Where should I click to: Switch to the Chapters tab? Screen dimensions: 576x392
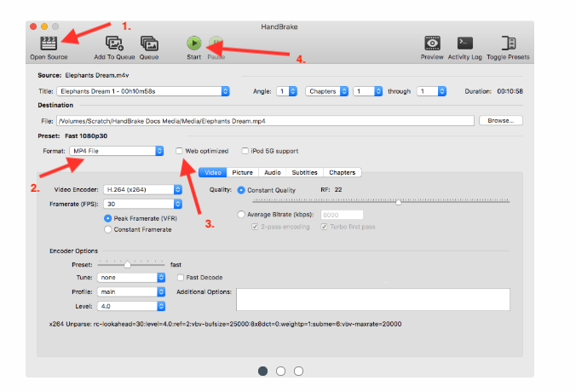[342, 172]
